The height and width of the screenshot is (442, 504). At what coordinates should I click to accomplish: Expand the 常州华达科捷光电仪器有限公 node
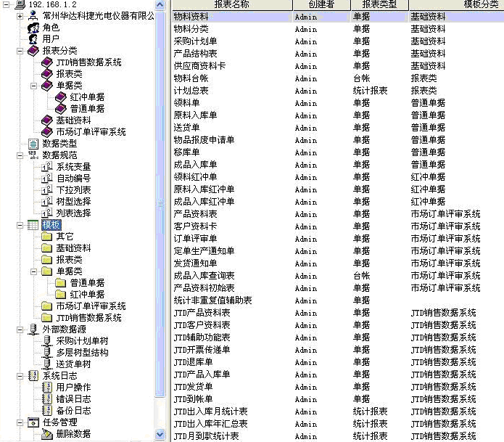[20, 16]
